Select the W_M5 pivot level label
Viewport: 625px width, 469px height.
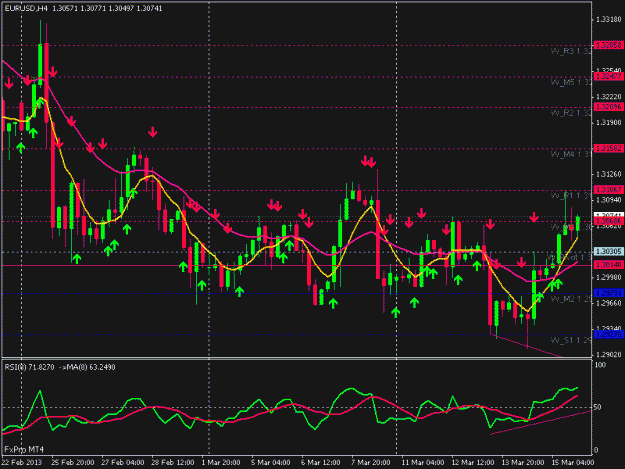[x=571, y=82]
